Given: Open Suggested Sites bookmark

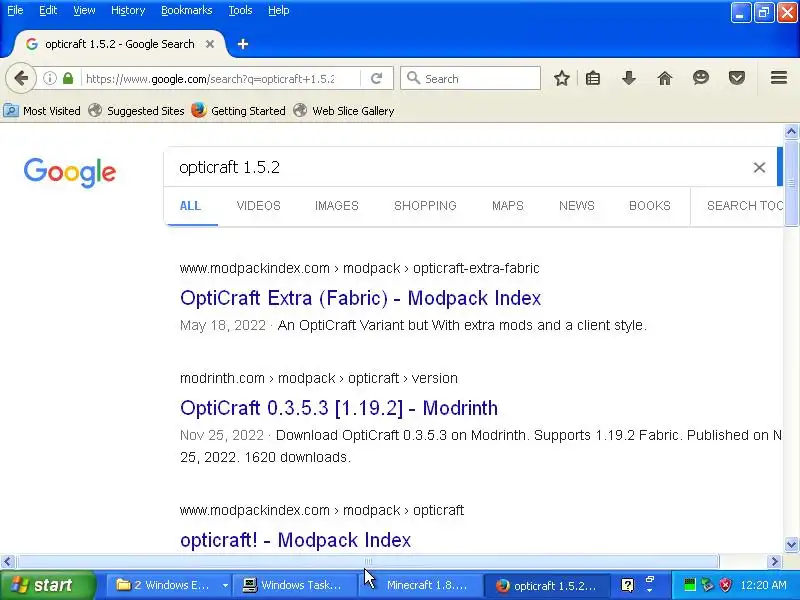Looking at the screenshot, I should coord(136,111).
